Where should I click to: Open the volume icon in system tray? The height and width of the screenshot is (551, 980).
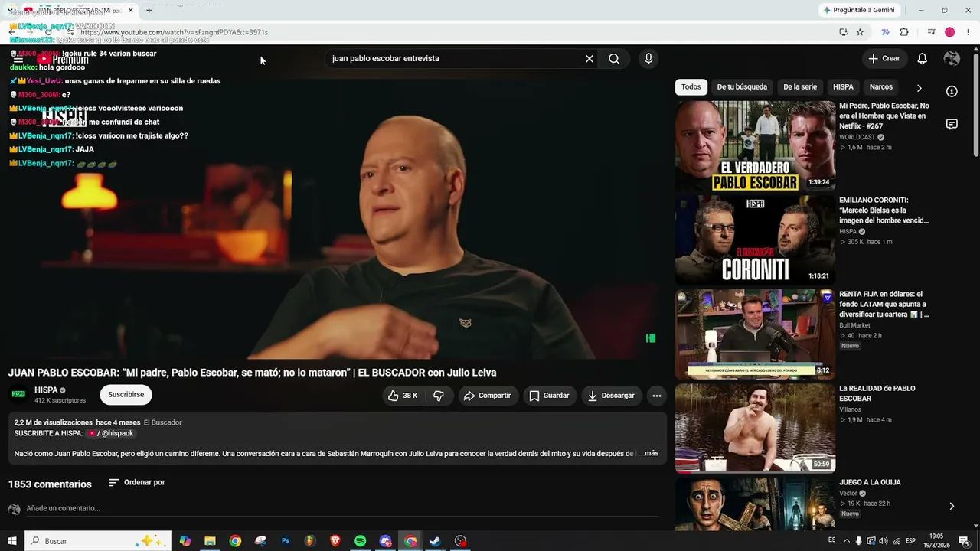click(x=884, y=541)
